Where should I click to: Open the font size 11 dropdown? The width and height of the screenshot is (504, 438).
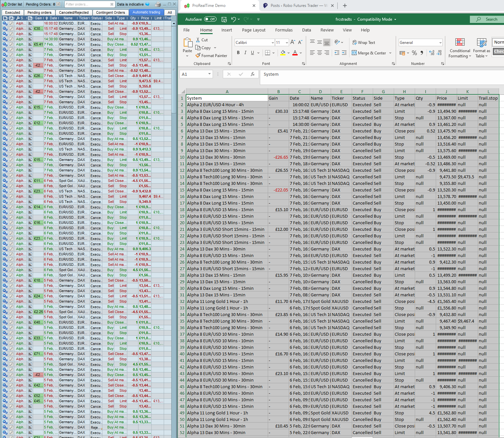[x=287, y=43]
